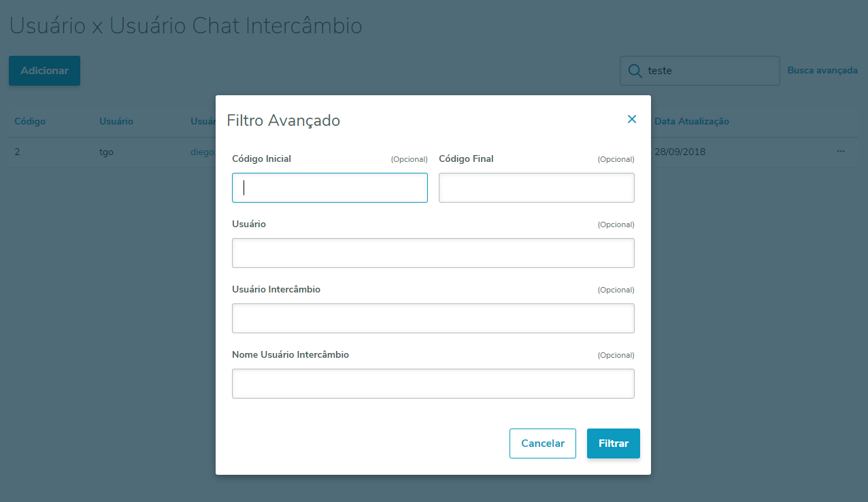Viewport: 868px width, 502px height.
Task: Open the row actions three-dot menu
Action: point(841,151)
